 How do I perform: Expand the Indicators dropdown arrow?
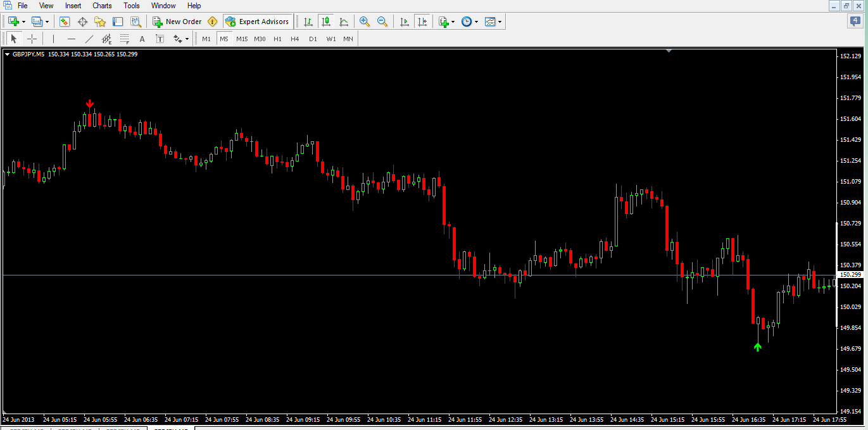coord(453,22)
